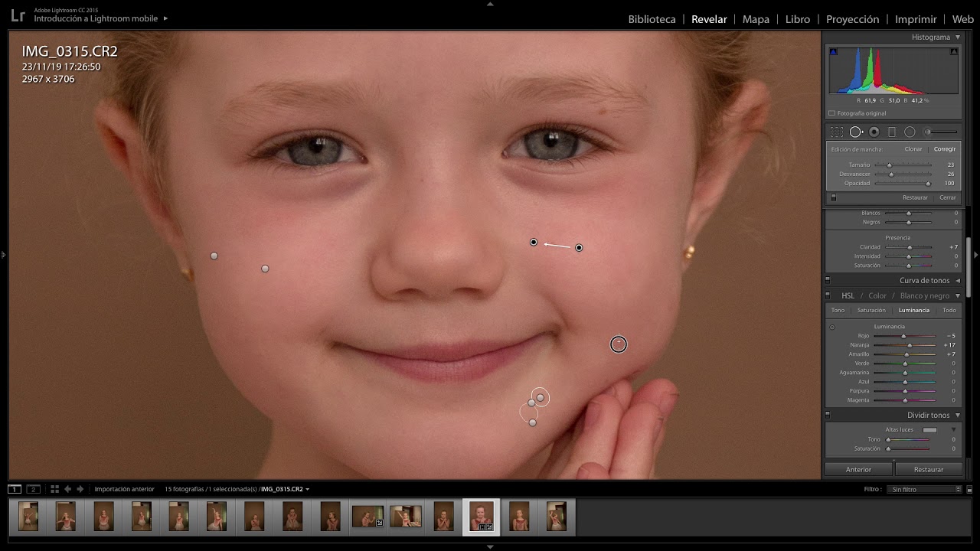Show the left panel with edge arrow
This screenshot has width=980, height=551.
(3, 255)
